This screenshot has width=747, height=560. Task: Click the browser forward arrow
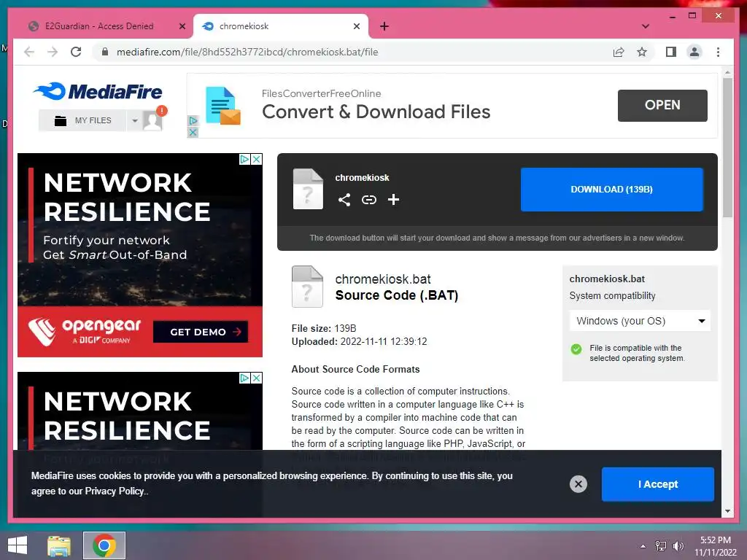[53, 52]
